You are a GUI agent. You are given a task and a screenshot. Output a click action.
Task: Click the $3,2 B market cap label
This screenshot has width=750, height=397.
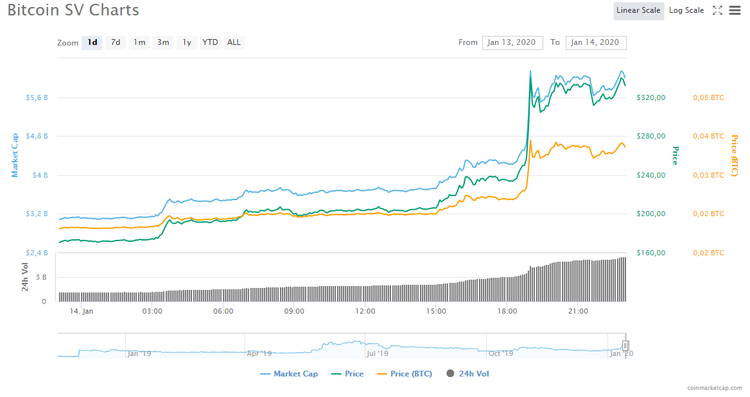pos(37,214)
